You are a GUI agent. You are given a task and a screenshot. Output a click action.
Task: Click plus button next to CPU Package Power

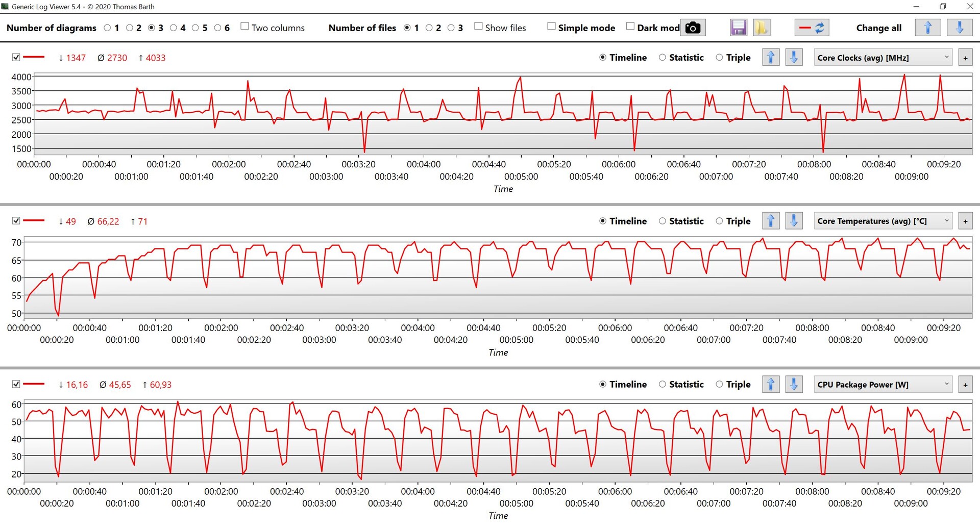point(965,385)
